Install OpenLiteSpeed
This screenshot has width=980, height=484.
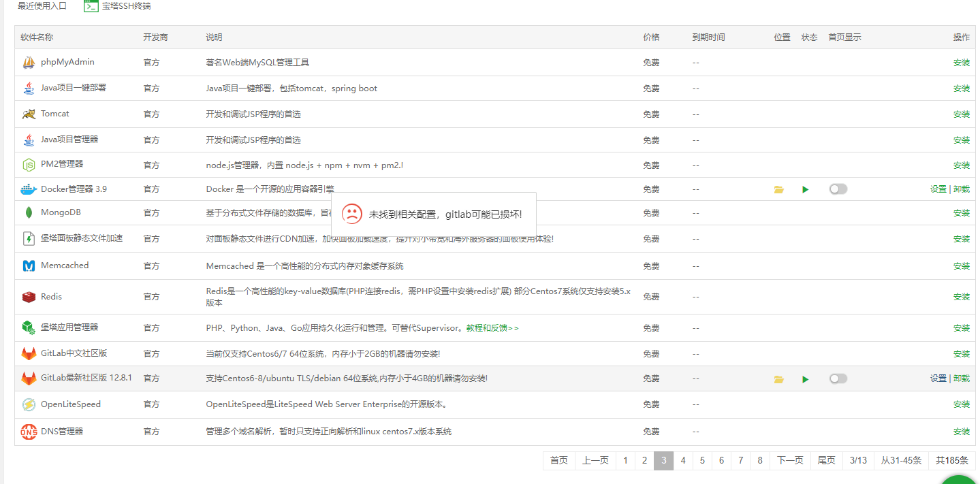coord(962,404)
